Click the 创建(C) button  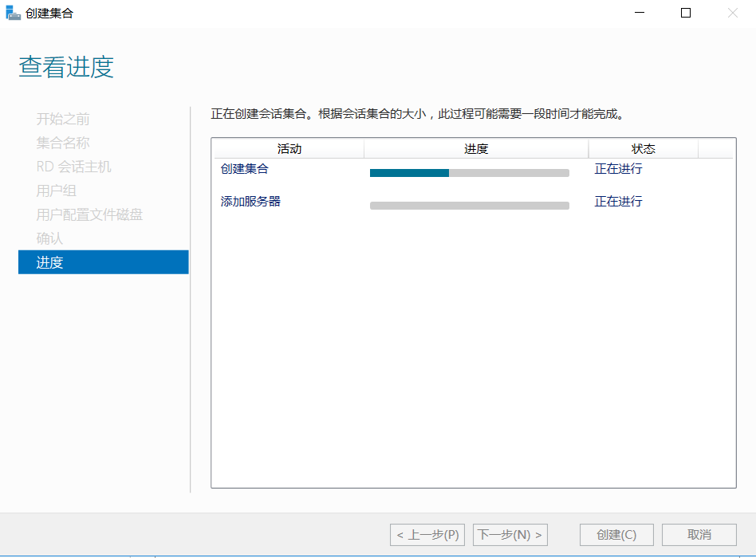point(616,535)
